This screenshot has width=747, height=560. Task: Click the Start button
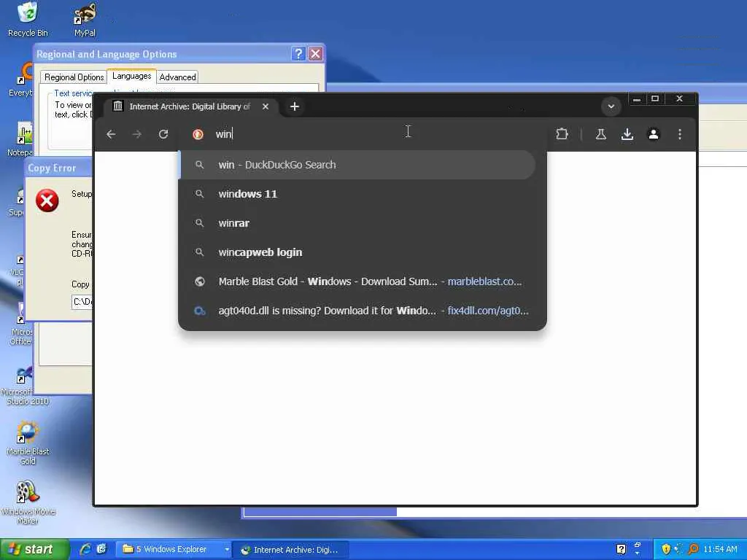click(34, 550)
